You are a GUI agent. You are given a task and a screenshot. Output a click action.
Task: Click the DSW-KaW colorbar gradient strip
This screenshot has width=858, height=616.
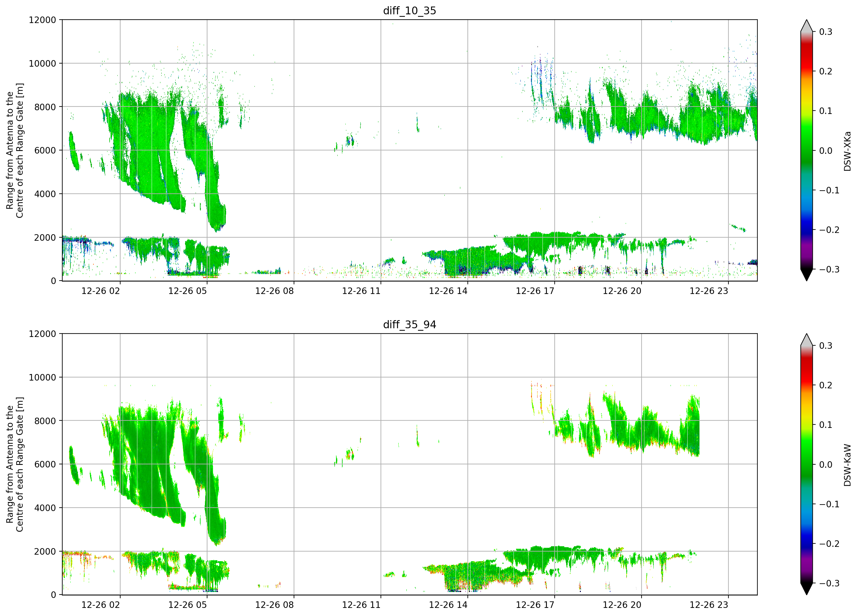click(x=807, y=464)
